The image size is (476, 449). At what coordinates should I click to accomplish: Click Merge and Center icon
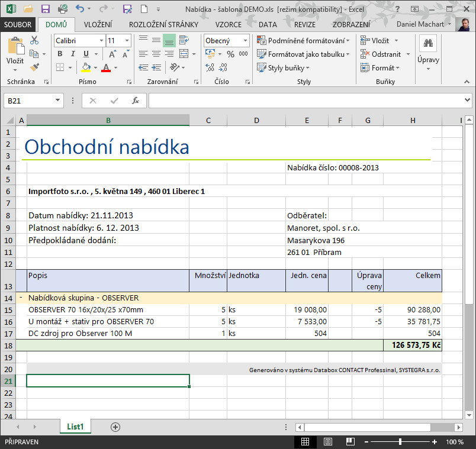click(x=184, y=54)
